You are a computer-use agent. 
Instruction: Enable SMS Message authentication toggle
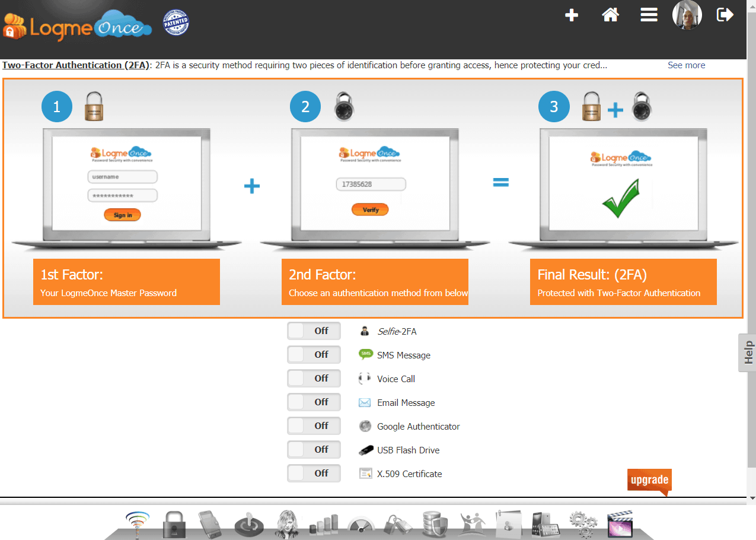pyautogui.click(x=314, y=355)
